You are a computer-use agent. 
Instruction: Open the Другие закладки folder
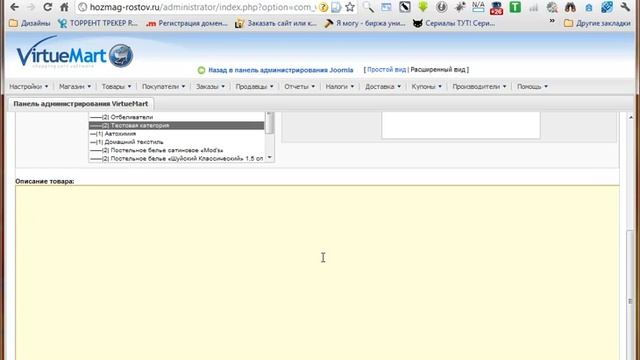[597, 23]
